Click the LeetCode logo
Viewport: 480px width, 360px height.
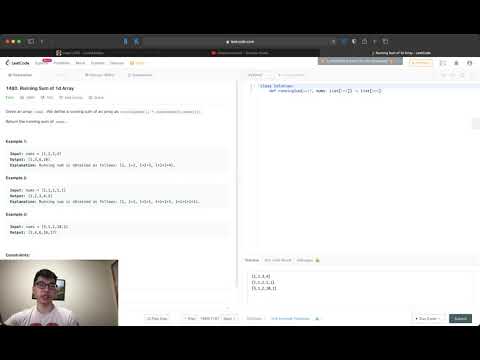pyautogui.click(x=18, y=63)
